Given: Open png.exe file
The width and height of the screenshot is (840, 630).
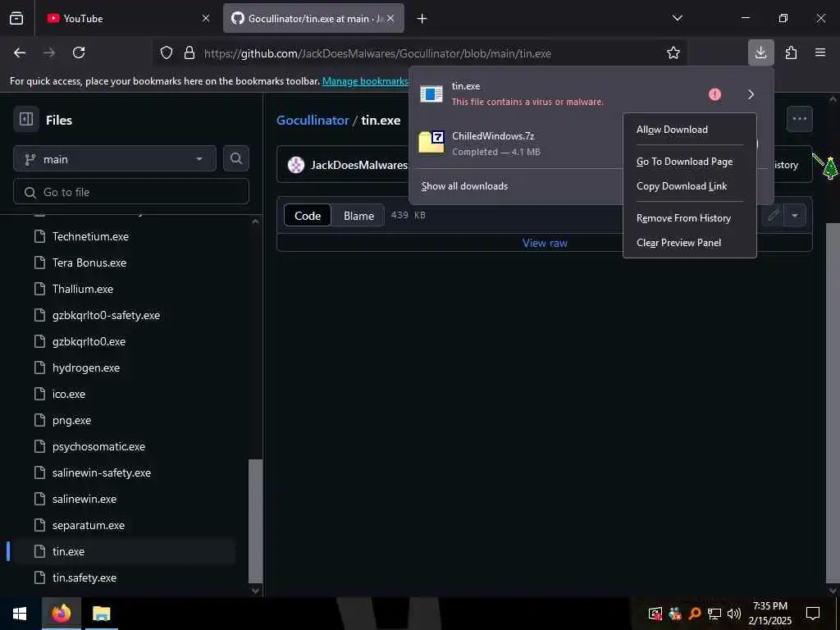Looking at the screenshot, I should click(71, 420).
